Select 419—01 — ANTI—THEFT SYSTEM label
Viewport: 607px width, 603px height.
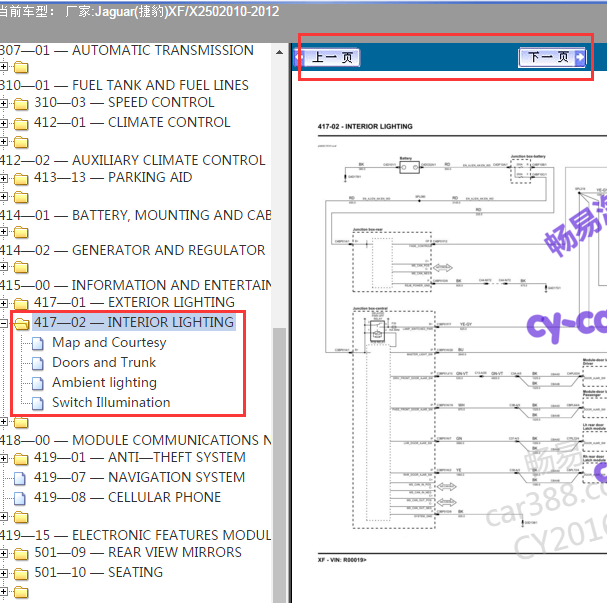coord(140,457)
